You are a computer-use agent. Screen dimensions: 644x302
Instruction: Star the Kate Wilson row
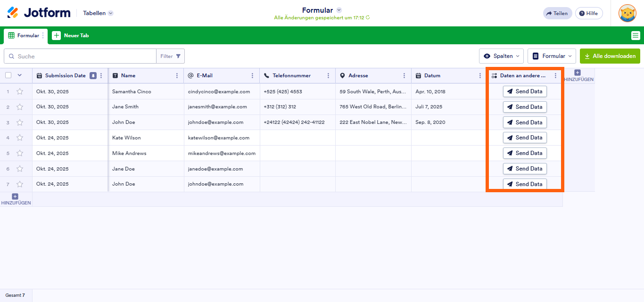[x=20, y=138]
